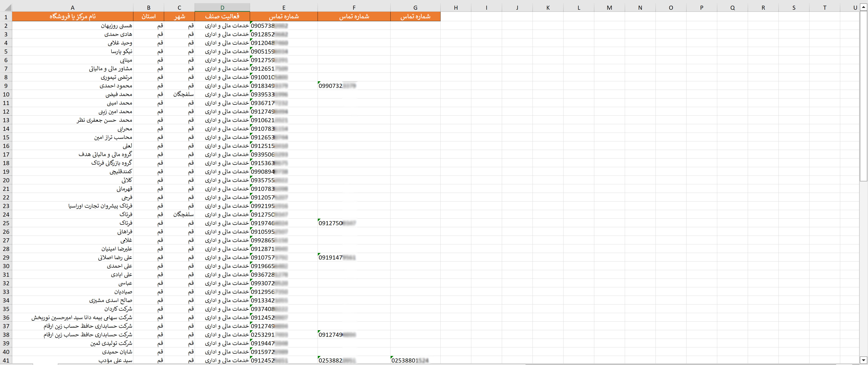Select column B header

(x=149, y=7)
